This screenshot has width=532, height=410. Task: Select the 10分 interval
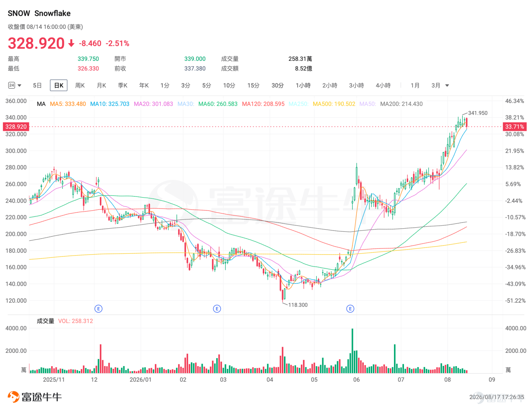229,85
